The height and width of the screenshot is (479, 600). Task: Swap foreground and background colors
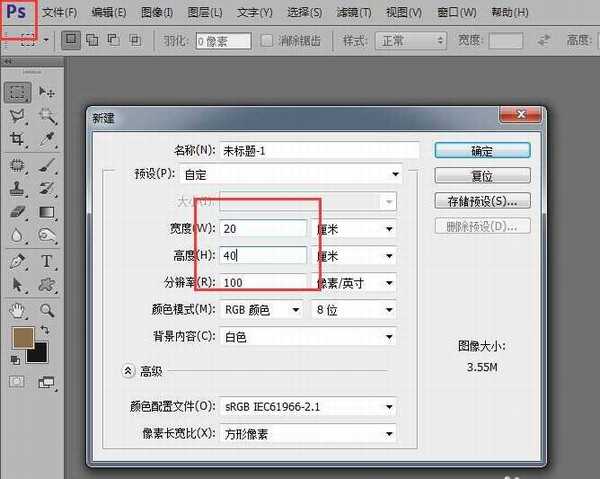[x=45, y=330]
